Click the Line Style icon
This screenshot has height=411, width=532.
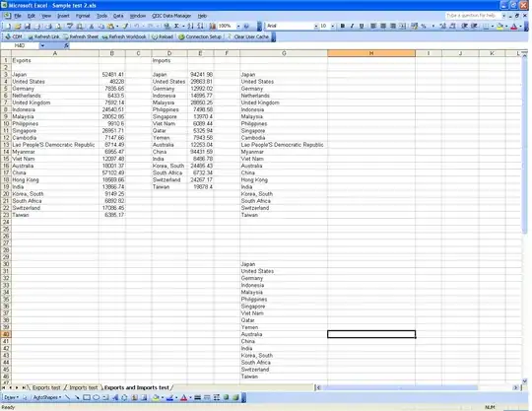[x=197, y=397]
